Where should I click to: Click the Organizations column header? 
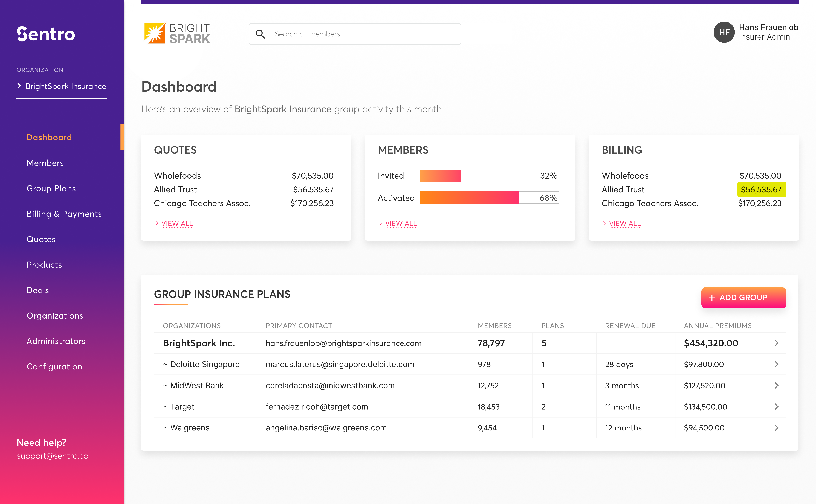[192, 326]
